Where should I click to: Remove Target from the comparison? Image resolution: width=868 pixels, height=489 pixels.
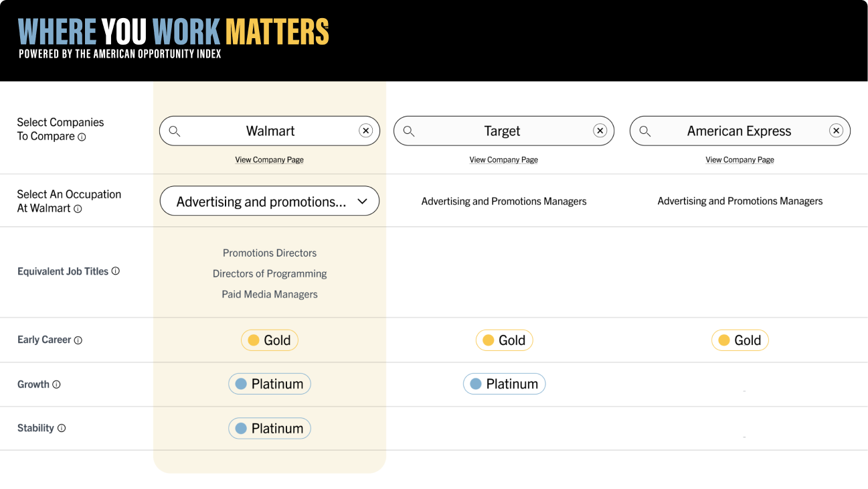tap(600, 131)
